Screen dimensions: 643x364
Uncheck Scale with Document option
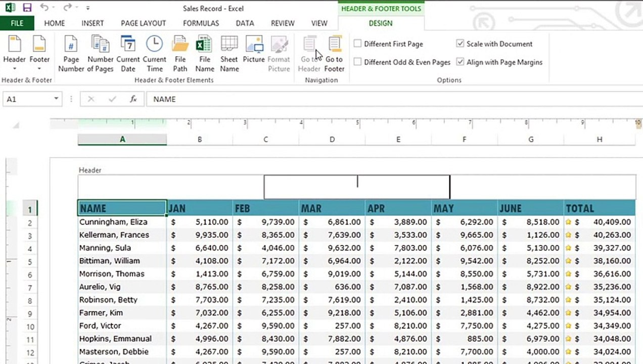click(x=460, y=44)
